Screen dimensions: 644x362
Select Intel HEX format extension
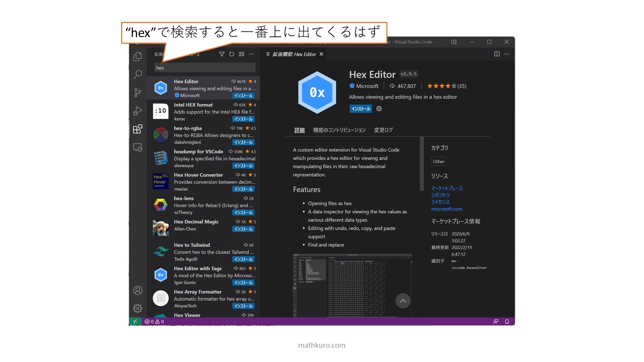[203, 112]
